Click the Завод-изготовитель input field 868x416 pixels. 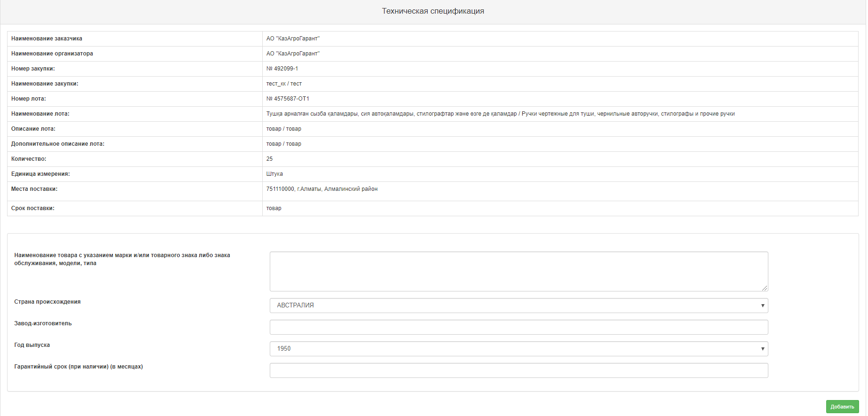[x=519, y=327]
